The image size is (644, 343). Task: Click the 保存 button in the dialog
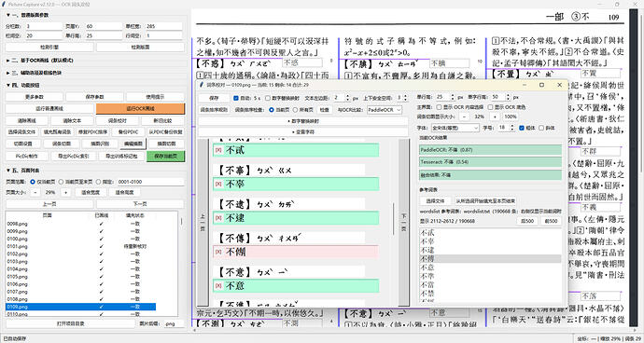click(x=214, y=99)
